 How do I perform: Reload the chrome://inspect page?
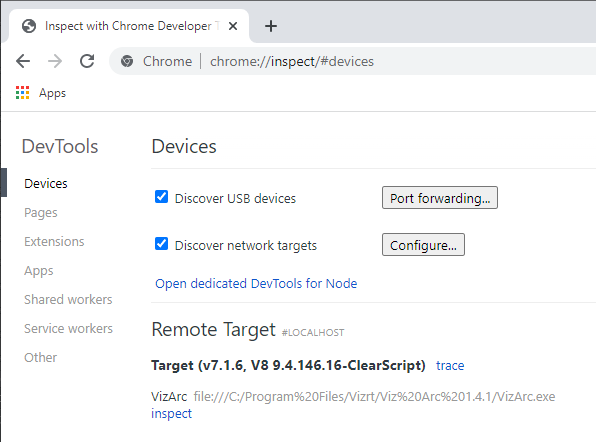pos(87,61)
